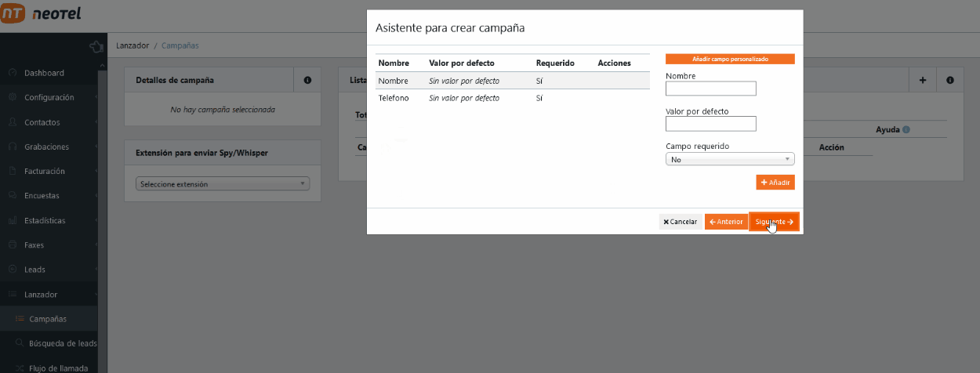This screenshot has width=980, height=373.
Task: Click the campaign details info icon
Action: click(307, 80)
